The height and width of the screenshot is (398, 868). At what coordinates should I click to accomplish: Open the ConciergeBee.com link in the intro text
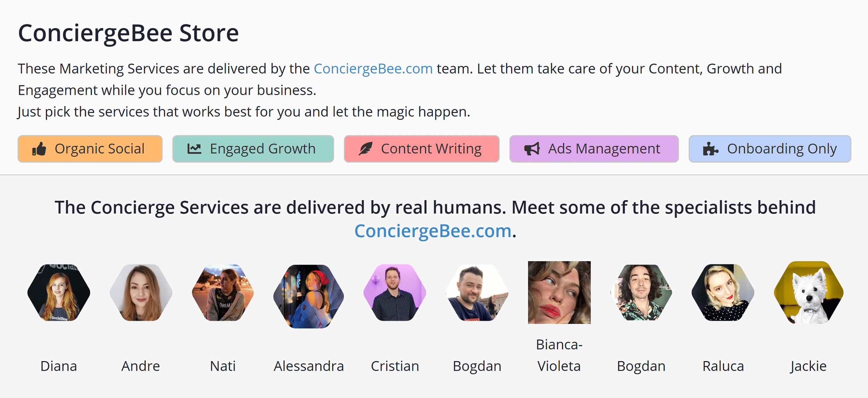pyautogui.click(x=373, y=68)
